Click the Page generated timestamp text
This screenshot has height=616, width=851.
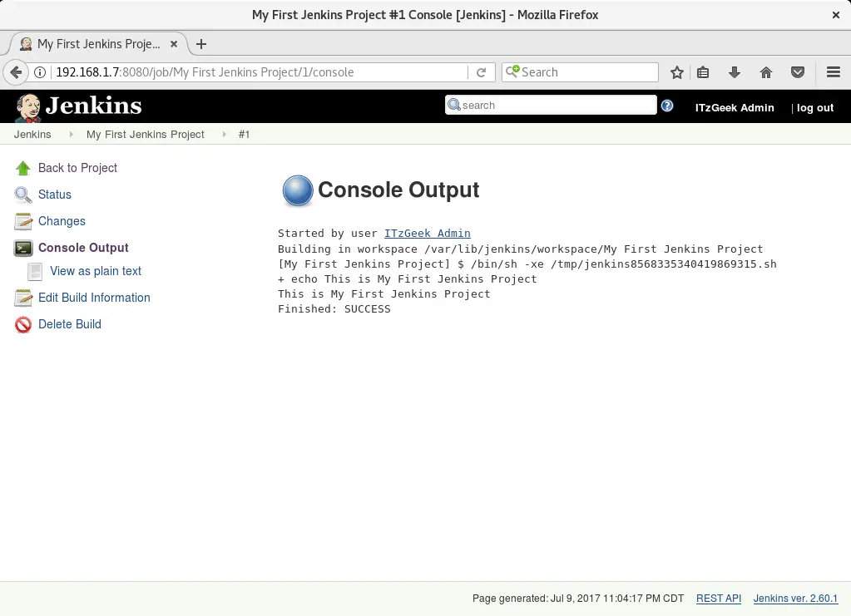click(578, 598)
